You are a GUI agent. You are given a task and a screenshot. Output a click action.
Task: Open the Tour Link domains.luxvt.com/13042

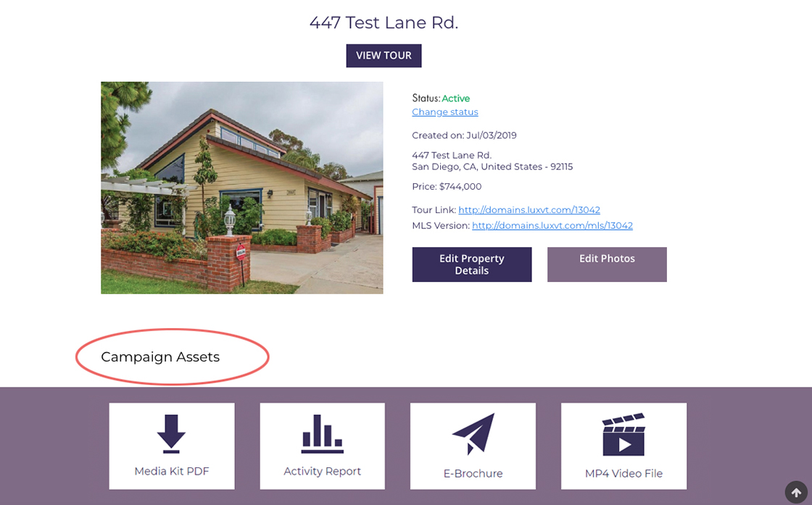click(x=529, y=209)
